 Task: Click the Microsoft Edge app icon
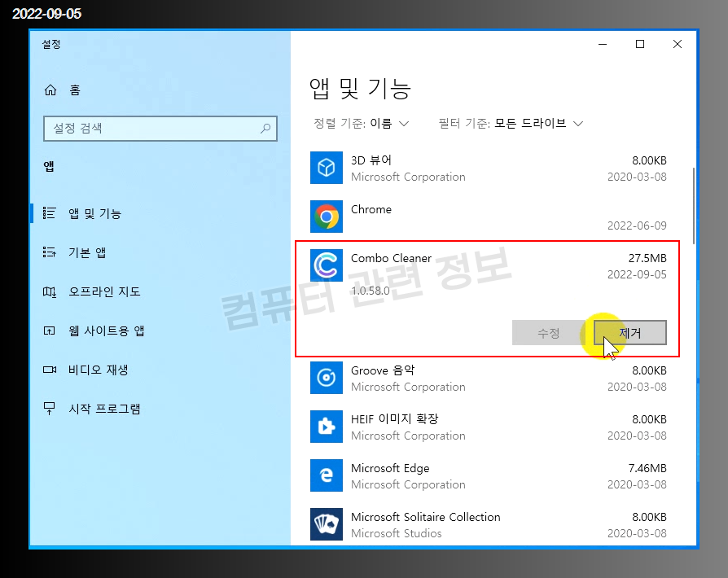(x=327, y=475)
